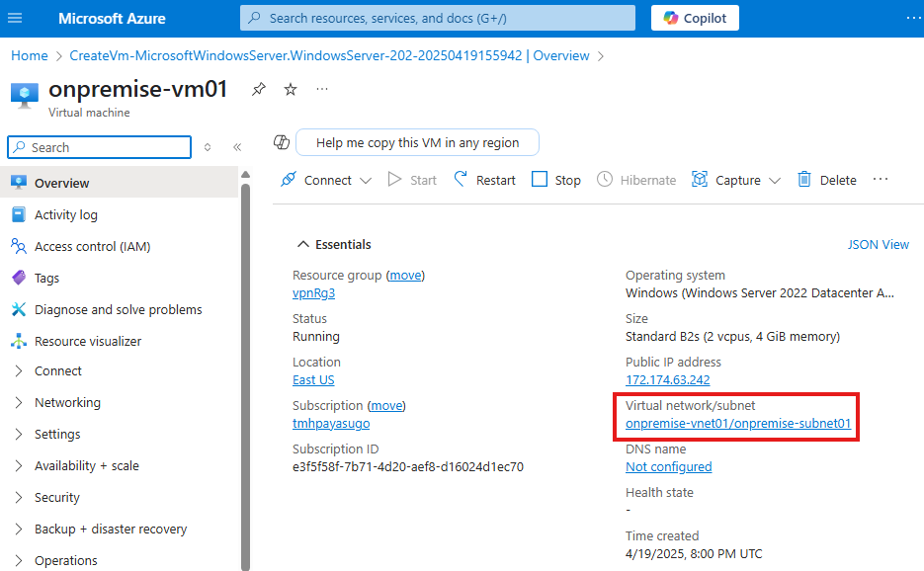Click the Copilot suggestion icon
The height and width of the screenshot is (571, 924).
[282, 142]
